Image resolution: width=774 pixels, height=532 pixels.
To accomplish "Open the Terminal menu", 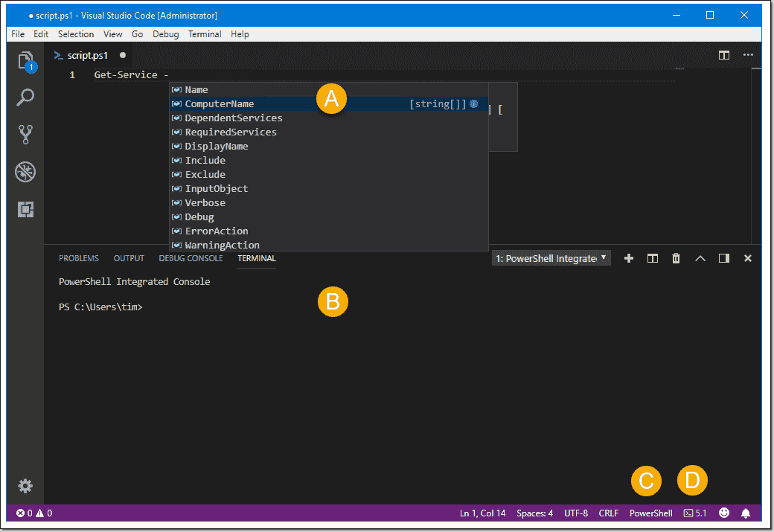I will pos(205,34).
